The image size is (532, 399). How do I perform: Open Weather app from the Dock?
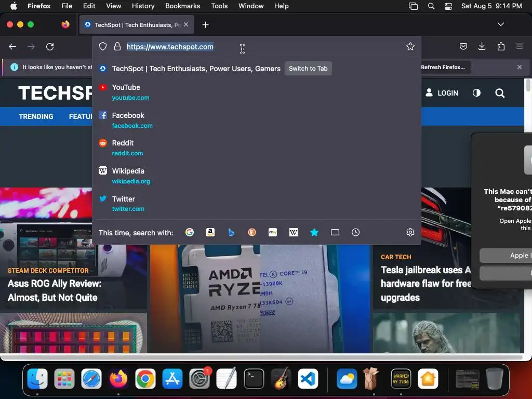click(x=347, y=379)
